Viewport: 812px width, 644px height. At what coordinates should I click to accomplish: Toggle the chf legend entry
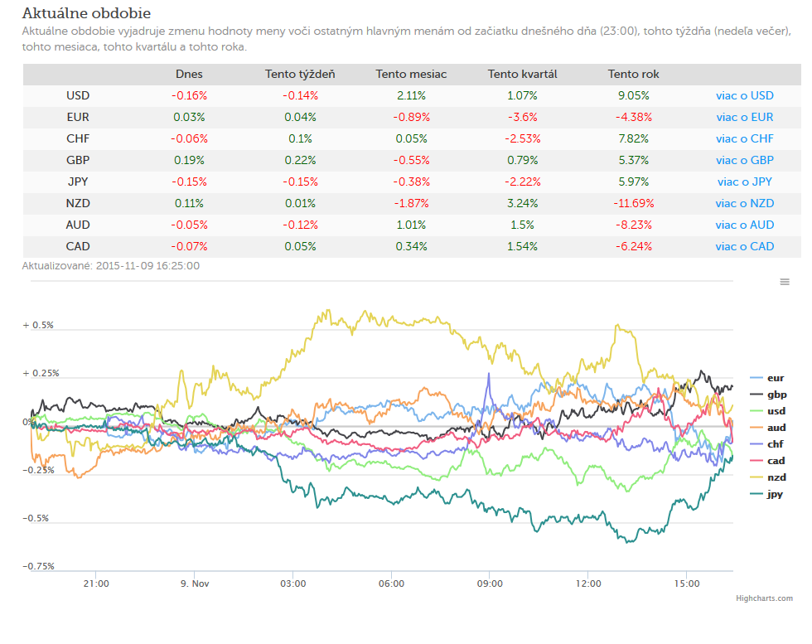click(767, 444)
